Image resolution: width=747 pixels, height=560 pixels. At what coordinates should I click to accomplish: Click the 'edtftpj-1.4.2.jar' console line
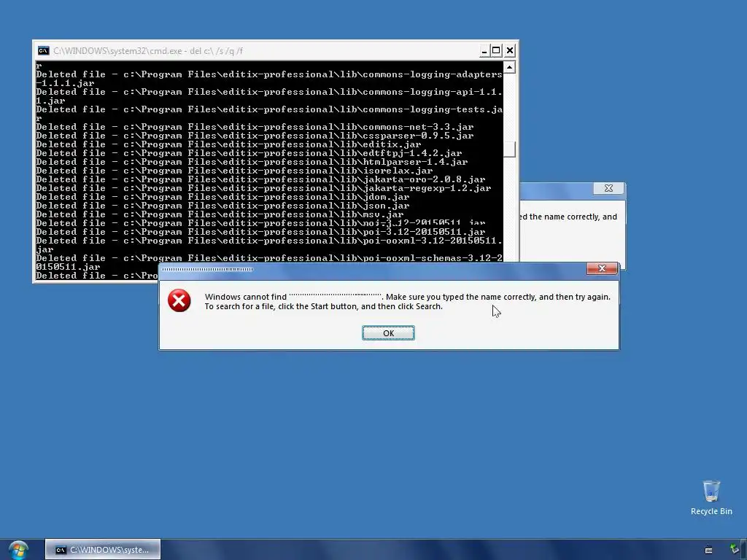coord(249,153)
